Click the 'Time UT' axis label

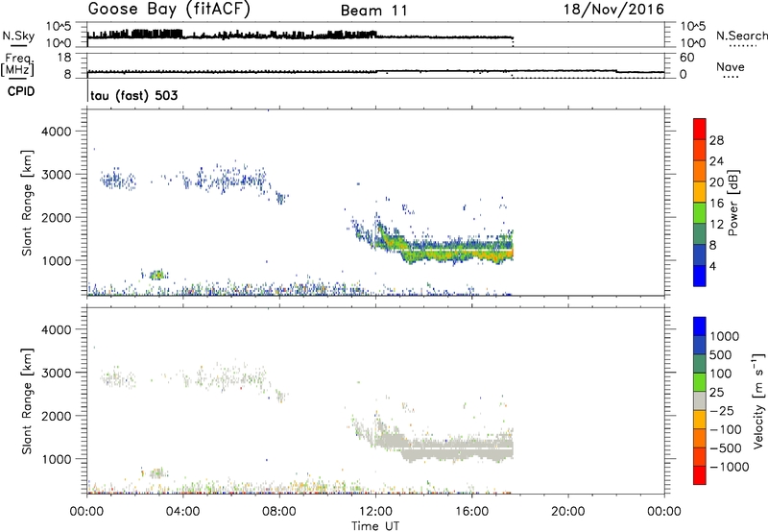pyautogui.click(x=375, y=525)
